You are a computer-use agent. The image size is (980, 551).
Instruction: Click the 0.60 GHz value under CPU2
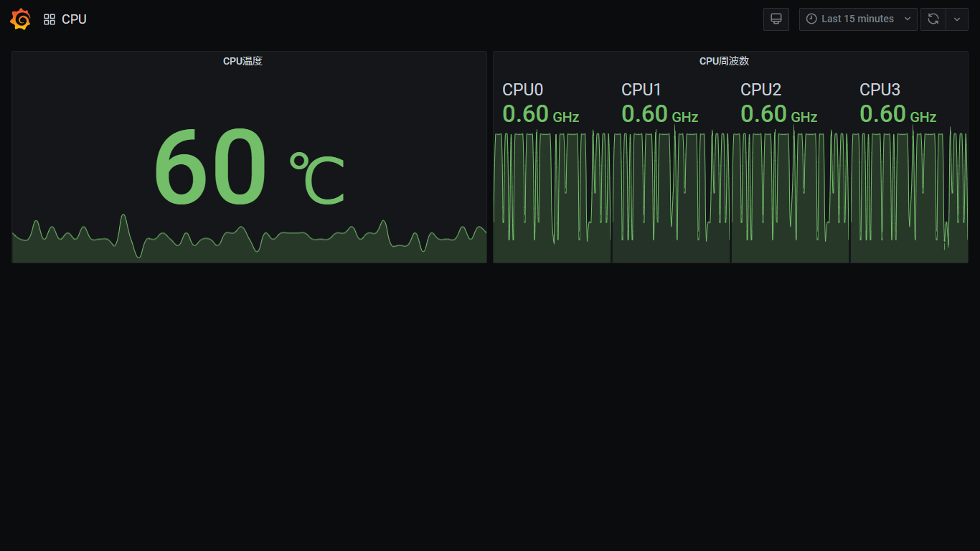[778, 114]
